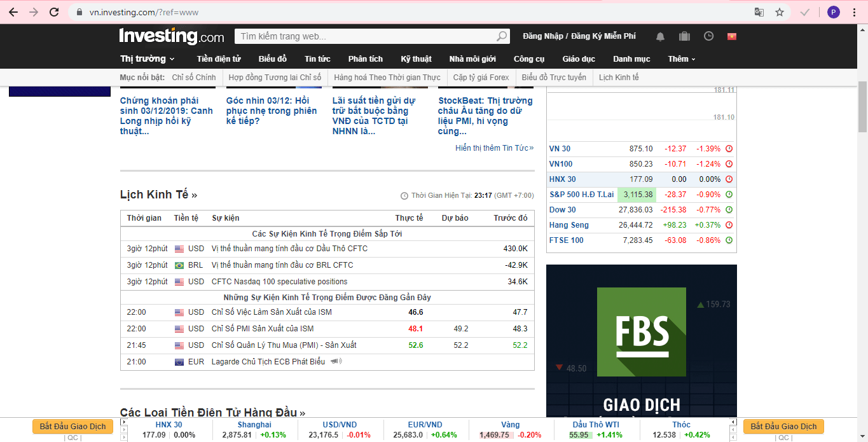Bookmark this page with star icon
This screenshot has width=868, height=442.
780,12
